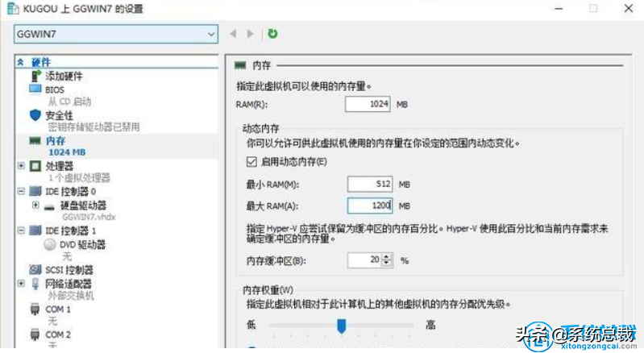
Task: Click the IDE Controller 1 icon
Action: click(35, 230)
